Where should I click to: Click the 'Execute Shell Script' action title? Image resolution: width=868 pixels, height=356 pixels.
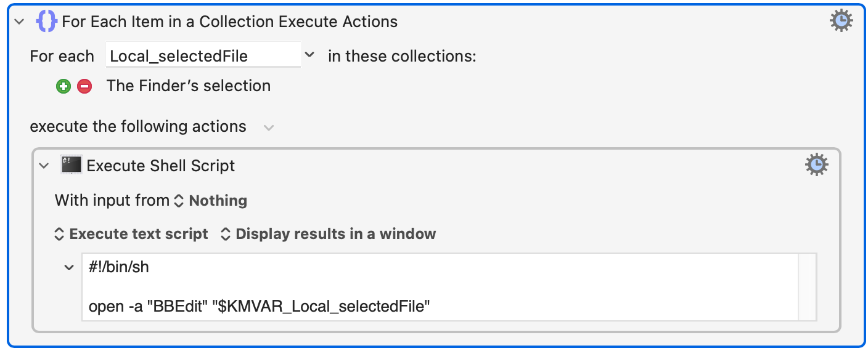161,166
